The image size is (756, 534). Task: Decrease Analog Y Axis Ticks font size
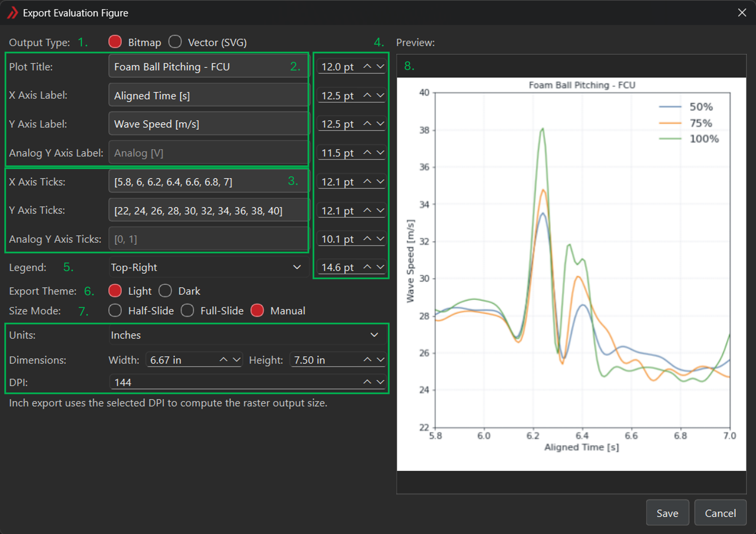(380, 239)
